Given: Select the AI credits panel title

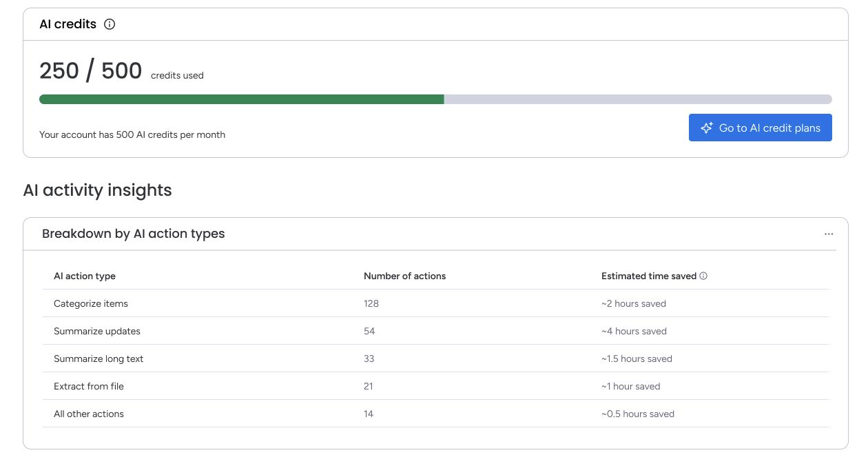Looking at the screenshot, I should [68, 24].
